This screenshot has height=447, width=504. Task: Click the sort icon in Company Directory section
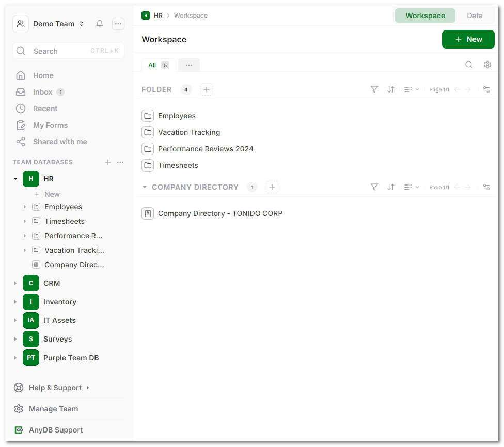pyautogui.click(x=391, y=187)
